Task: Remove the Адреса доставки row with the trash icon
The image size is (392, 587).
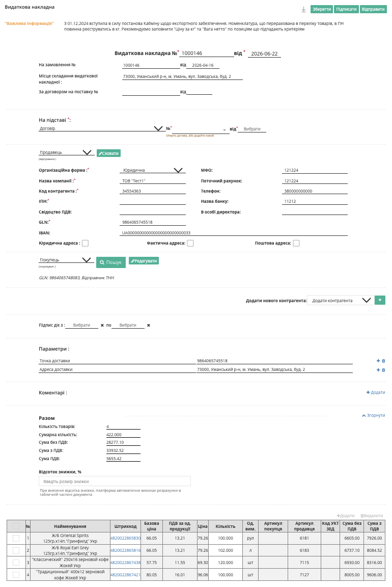Action: pyautogui.click(x=383, y=370)
